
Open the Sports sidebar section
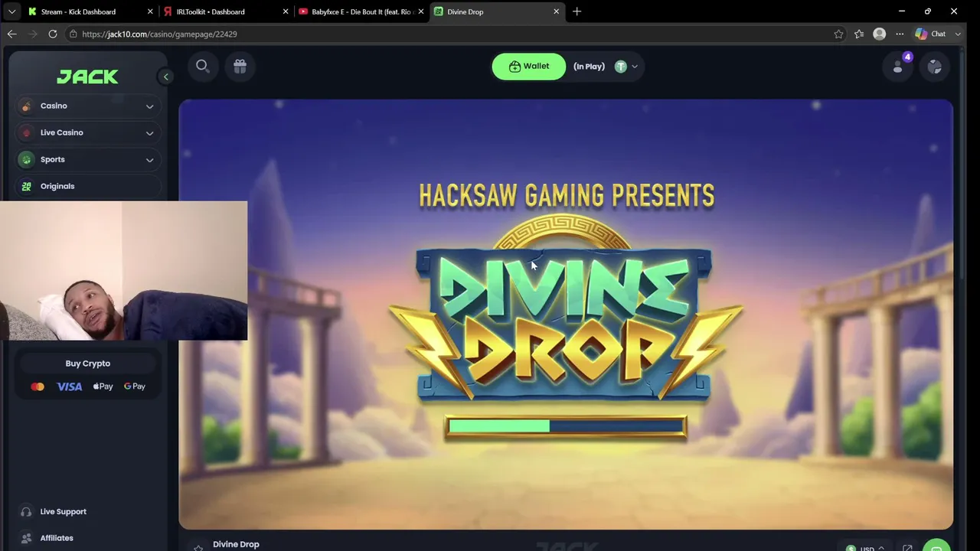(x=87, y=159)
